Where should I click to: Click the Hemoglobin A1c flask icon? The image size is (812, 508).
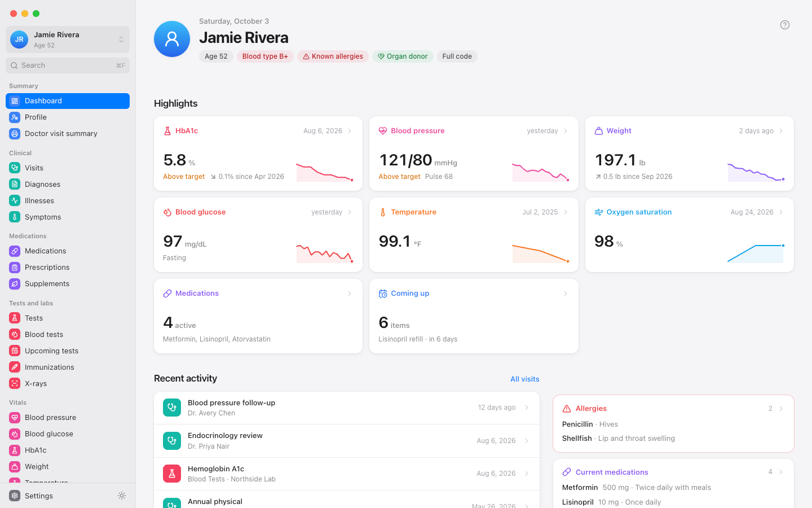(172, 474)
